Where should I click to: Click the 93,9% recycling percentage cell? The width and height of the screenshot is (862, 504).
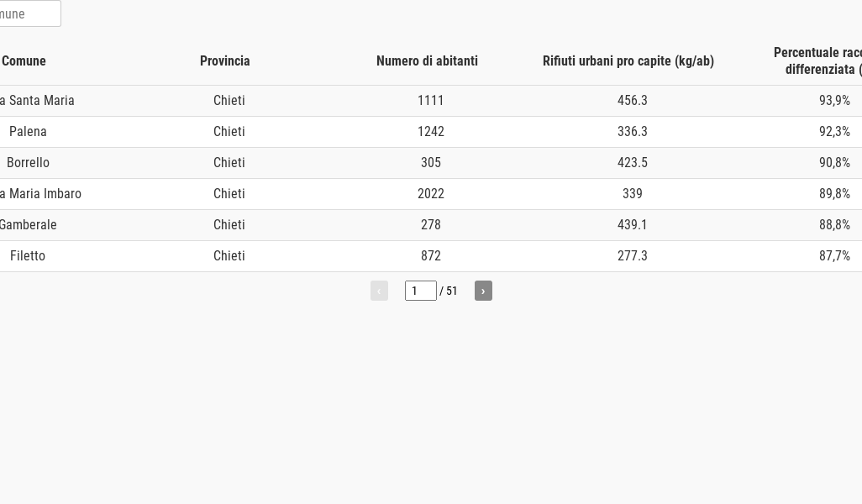click(834, 101)
